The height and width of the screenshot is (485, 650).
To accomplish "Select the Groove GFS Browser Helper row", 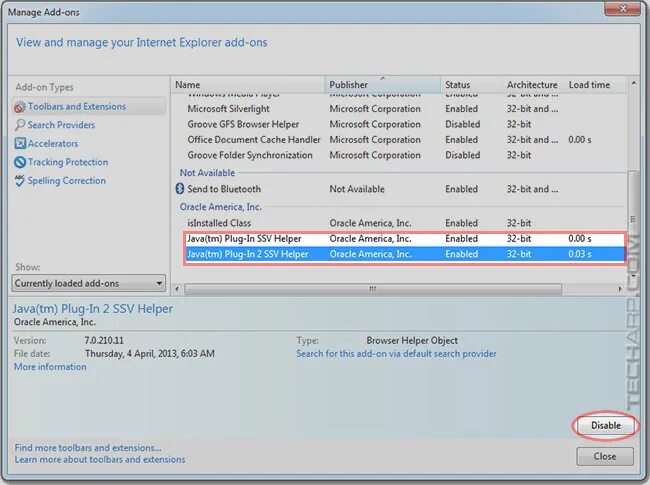I will pyautogui.click(x=400, y=124).
